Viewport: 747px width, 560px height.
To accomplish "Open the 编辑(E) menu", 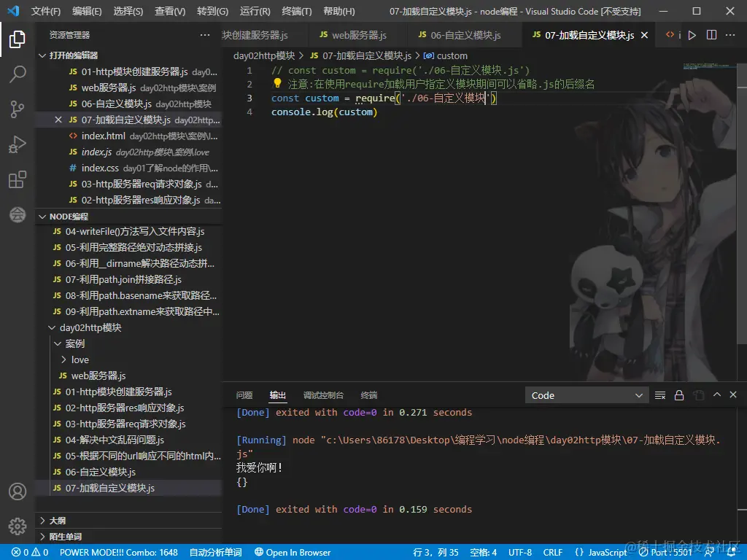I will point(87,11).
